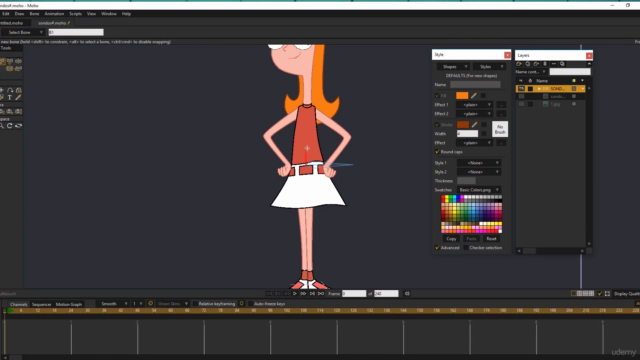
Task: Select the eyedropper tool in Tools panel
Action: click(x=18, y=97)
